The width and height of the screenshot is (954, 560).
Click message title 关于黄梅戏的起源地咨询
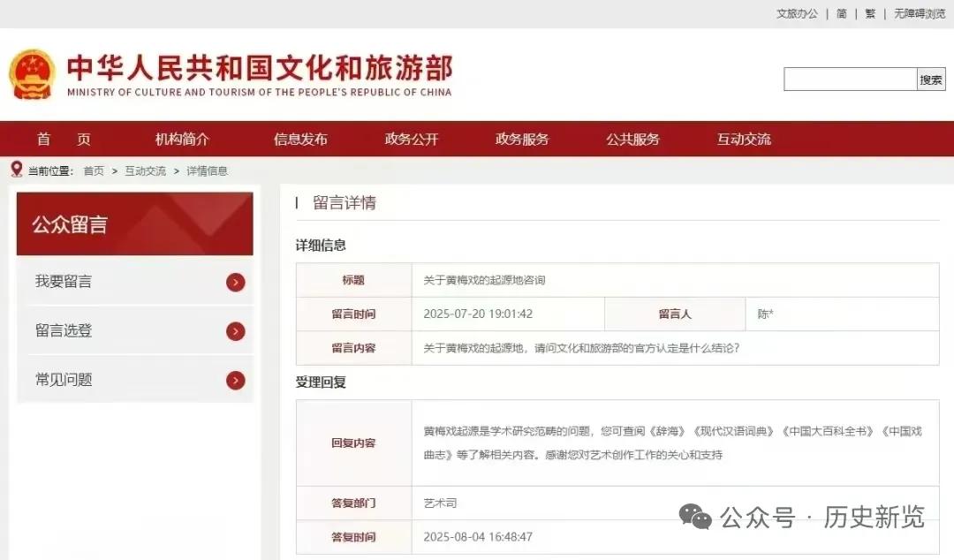point(484,280)
